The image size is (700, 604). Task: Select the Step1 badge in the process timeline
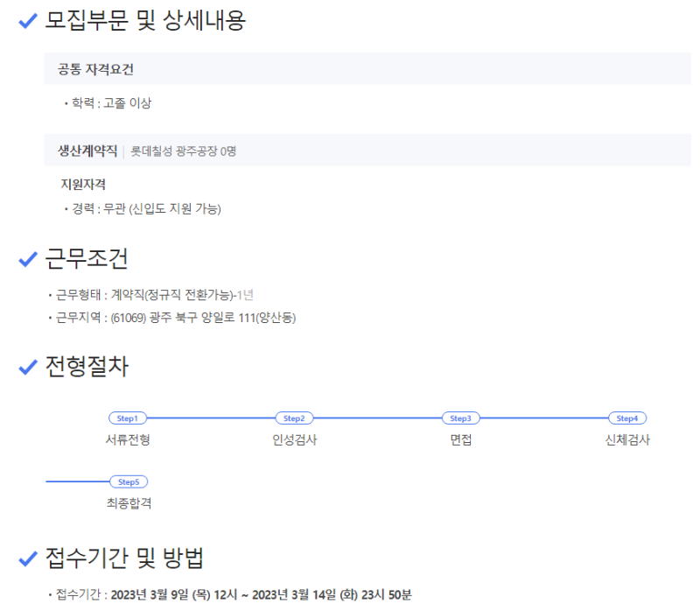[x=128, y=418]
